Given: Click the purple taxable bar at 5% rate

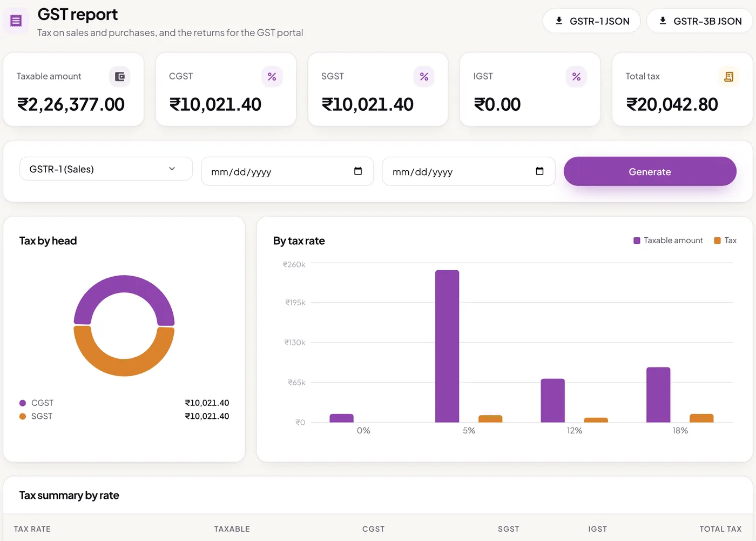Looking at the screenshot, I should (447, 346).
